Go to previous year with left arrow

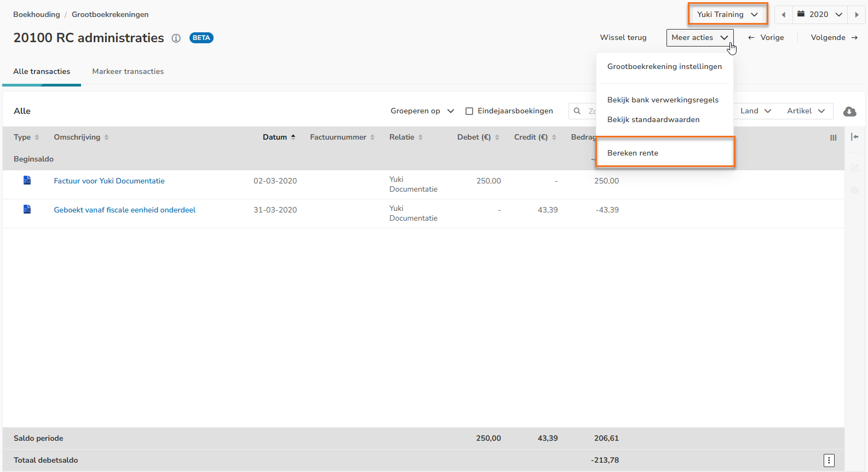tap(784, 15)
